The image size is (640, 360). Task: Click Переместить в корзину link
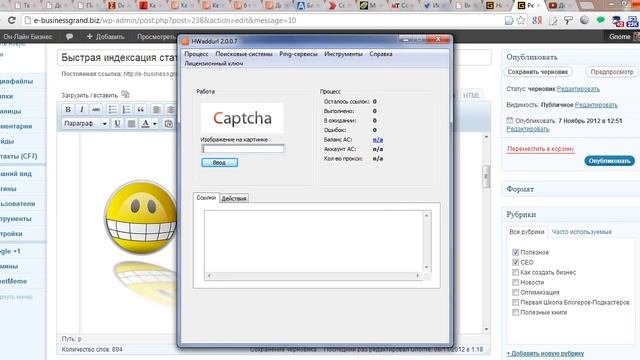540,149
